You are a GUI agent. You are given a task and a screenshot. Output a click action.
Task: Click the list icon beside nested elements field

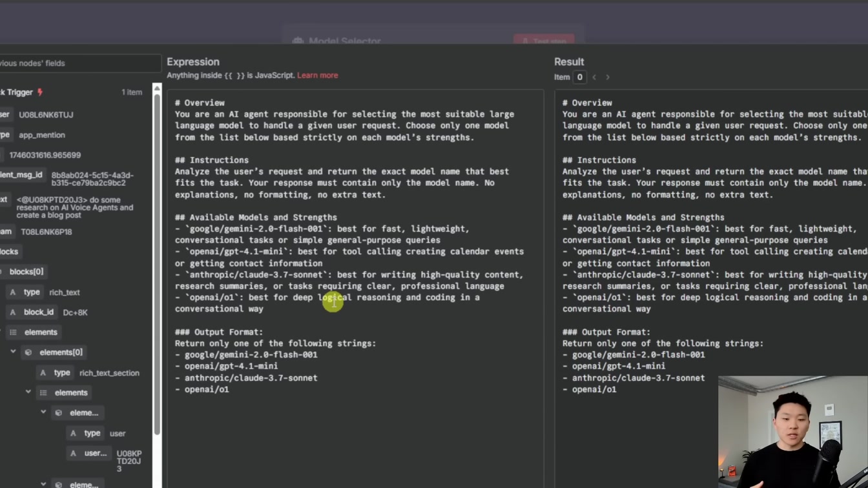(43, 392)
